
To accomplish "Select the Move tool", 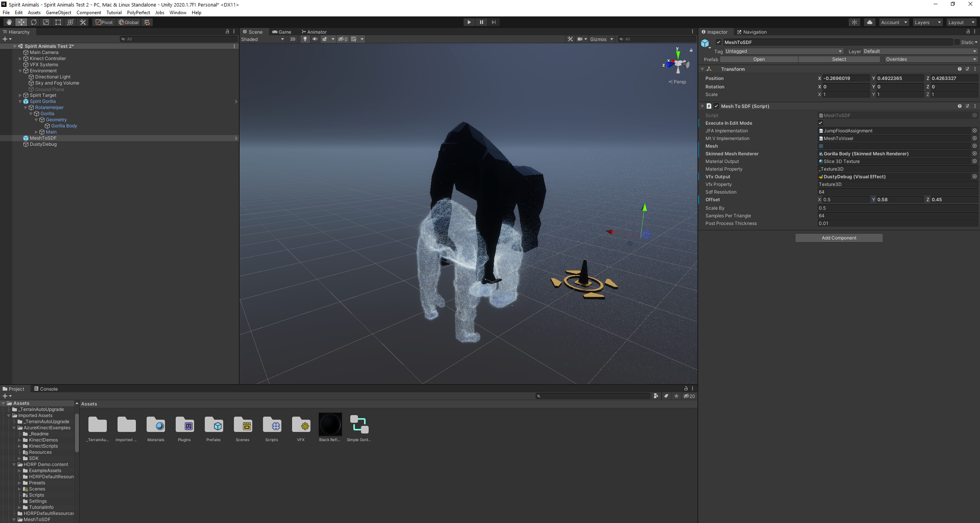I will pyautogui.click(x=21, y=22).
